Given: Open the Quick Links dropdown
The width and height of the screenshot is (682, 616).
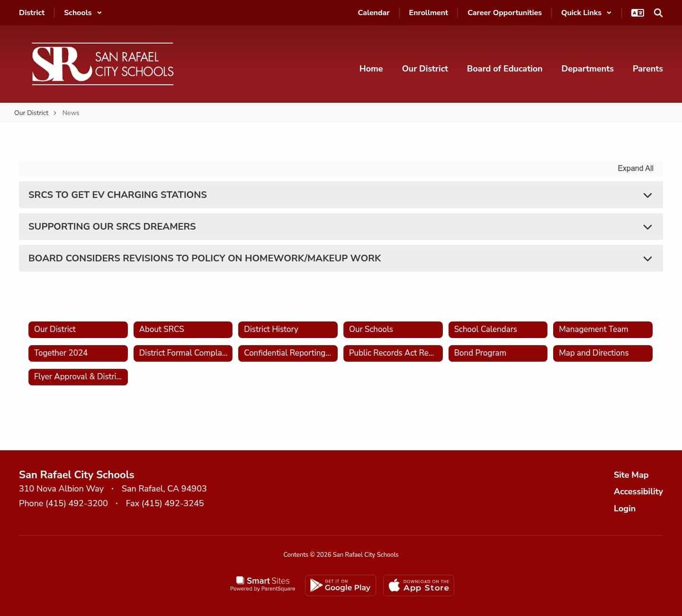Looking at the screenshot, I should 586,13.
